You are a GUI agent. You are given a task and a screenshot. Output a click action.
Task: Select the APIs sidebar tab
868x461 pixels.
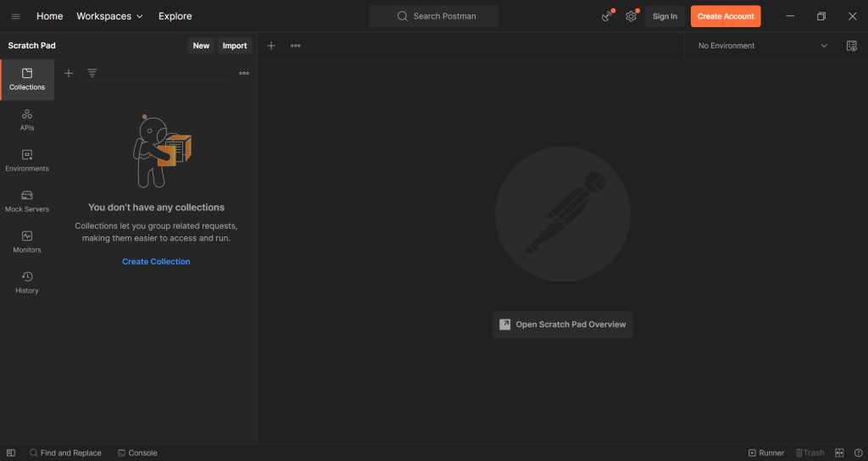click(27, 120)
